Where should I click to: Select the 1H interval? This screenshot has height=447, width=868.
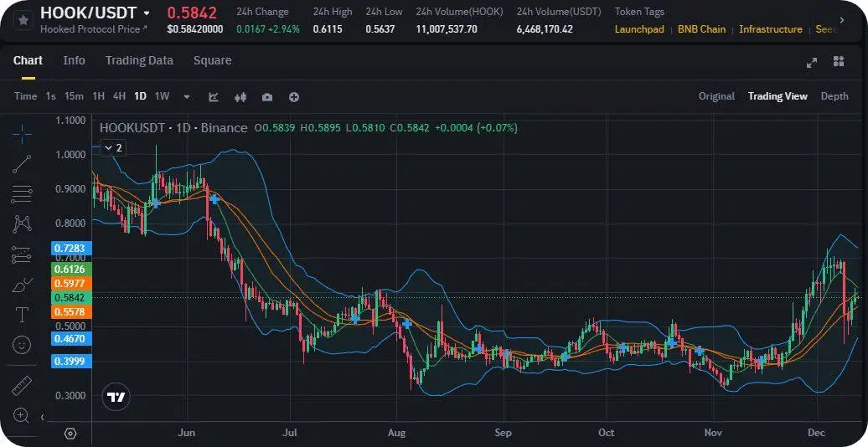(99, 96)
